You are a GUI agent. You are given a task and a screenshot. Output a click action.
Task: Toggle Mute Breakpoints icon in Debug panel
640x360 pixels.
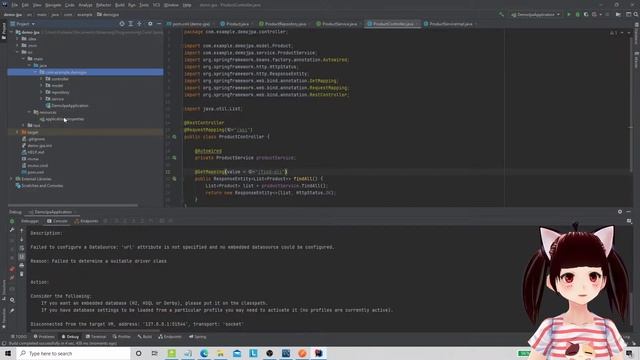12,278
